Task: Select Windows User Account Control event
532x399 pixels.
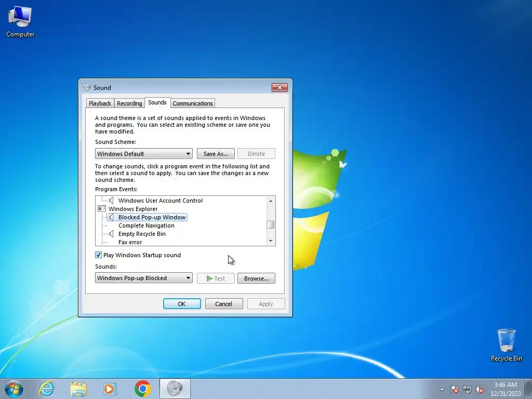Action: pyautogui.click(x=160, y=201)
